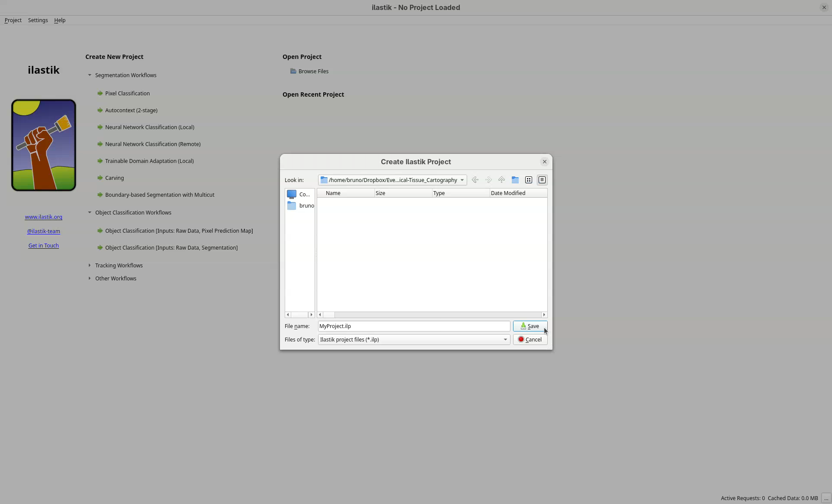Expand Other Workflows section
Image resolution: width=832 pixels, height=504 pixels.
pos(90,278)
